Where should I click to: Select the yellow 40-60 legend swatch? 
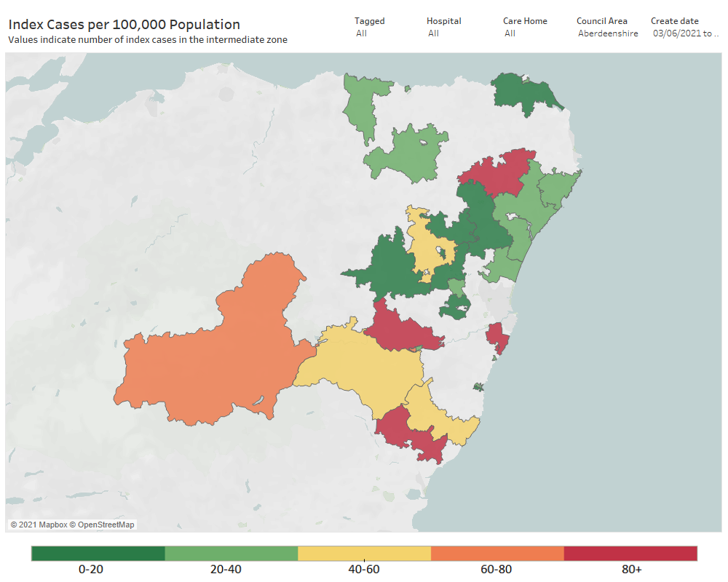coord(365,553)
